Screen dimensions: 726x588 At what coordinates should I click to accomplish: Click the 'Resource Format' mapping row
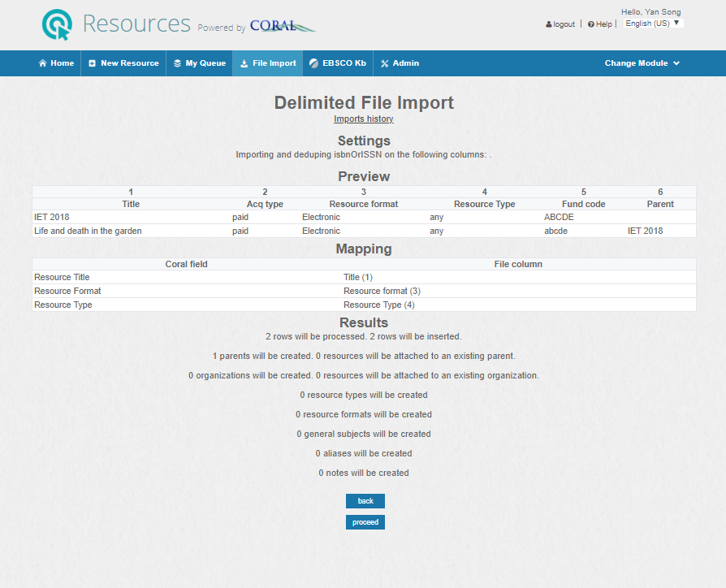pos(364,292)
